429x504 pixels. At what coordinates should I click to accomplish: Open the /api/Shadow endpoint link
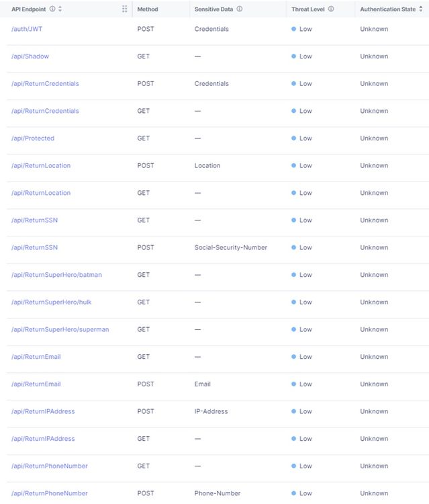click(30, 56)
